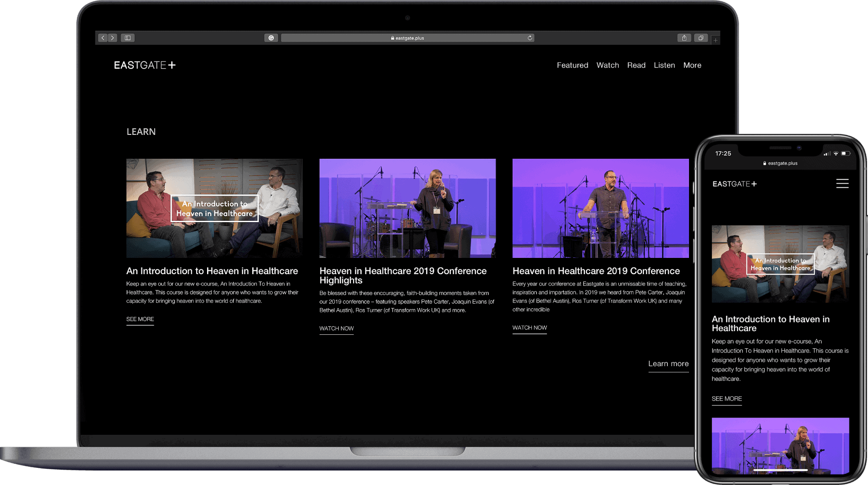This screenshot has height=485, width=868.
Task: Open the Watch menu item
Action: pos(608,65)
